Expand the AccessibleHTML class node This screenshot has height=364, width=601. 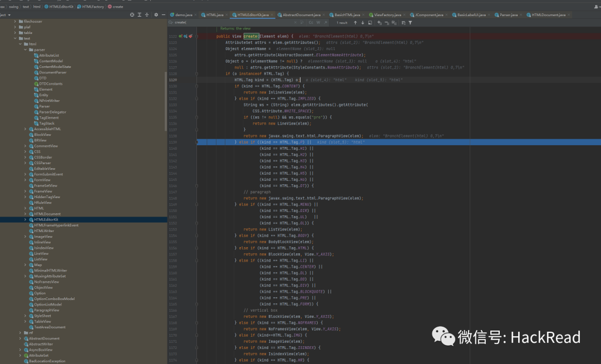coord(26,129)
